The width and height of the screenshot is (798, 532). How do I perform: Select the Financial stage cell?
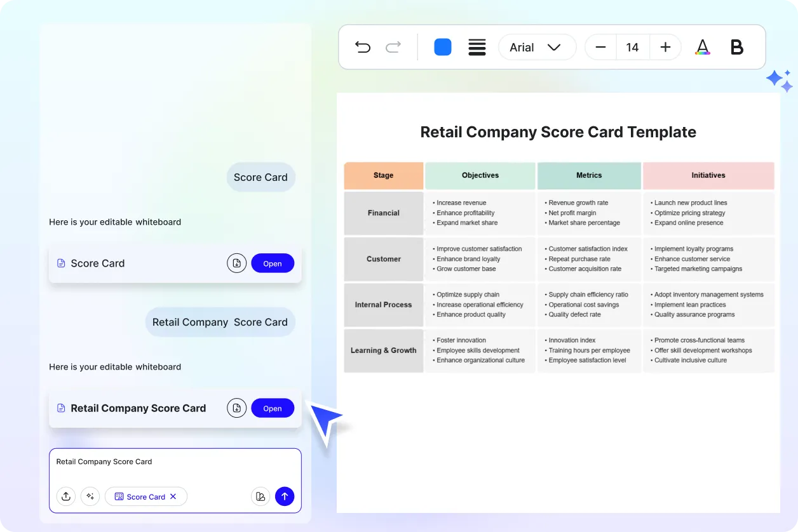tap(384, 213)
